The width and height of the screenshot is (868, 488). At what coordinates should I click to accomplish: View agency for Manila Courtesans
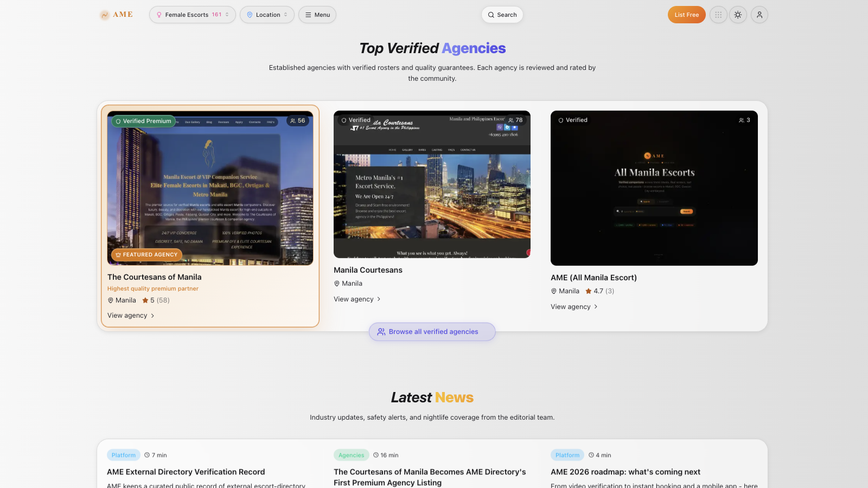357,299
